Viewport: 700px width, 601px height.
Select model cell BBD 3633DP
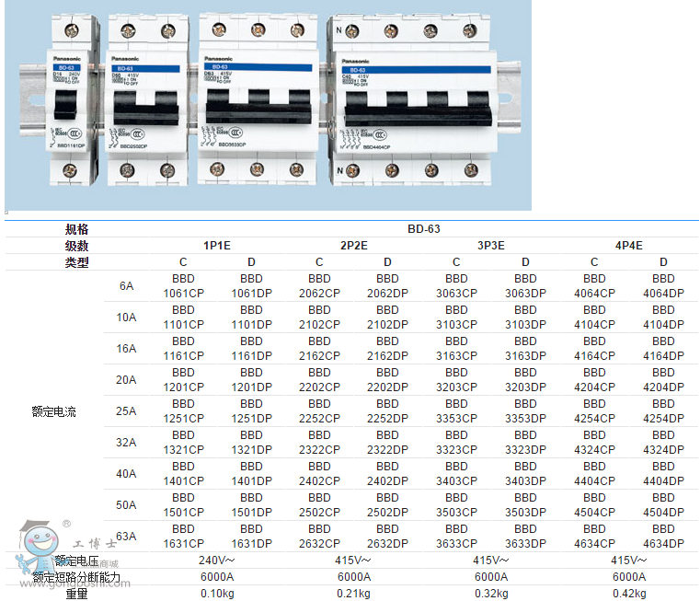click(x=525, y=537)
